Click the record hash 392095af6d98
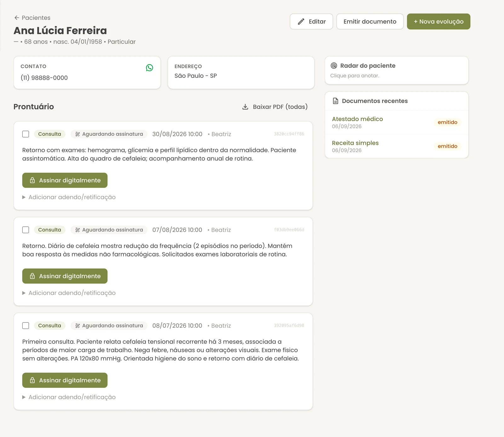504x437 pixels. 289,325
